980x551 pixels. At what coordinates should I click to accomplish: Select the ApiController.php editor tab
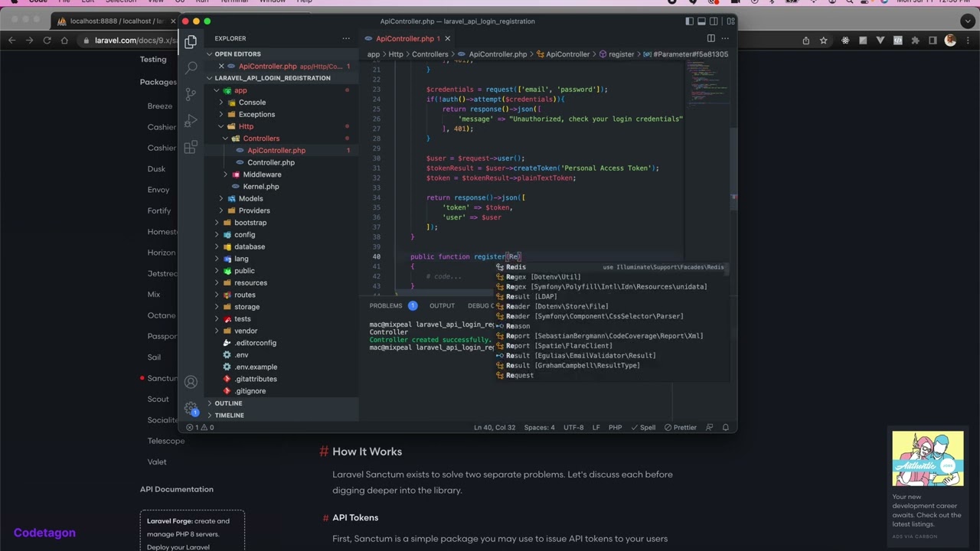click(404, 38)
